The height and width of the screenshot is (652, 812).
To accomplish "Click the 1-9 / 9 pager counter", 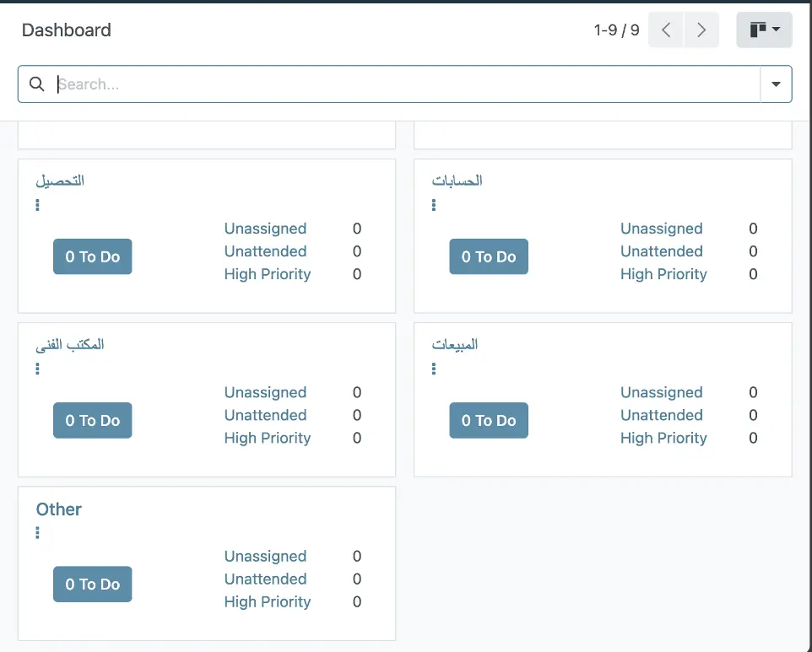I will 616,30.
